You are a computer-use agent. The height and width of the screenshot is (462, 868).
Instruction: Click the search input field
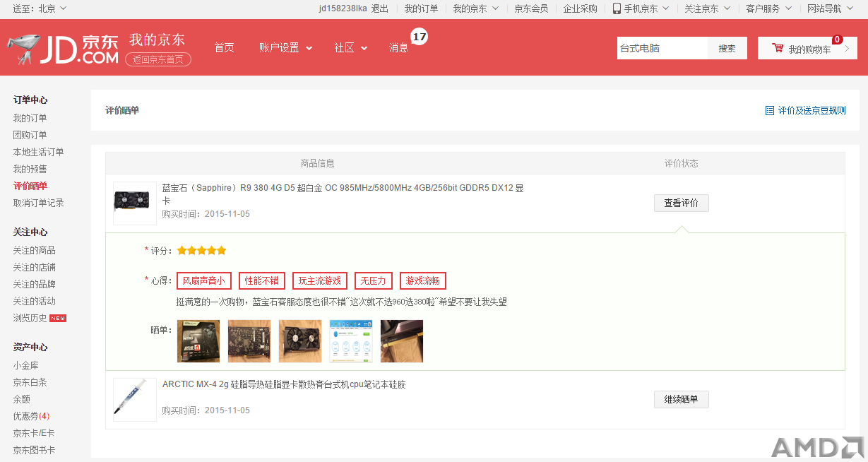(x=662, y=48)
